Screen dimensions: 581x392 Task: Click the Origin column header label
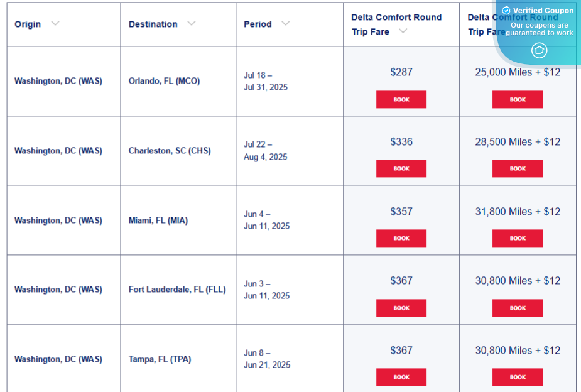(x=26, y=24)
